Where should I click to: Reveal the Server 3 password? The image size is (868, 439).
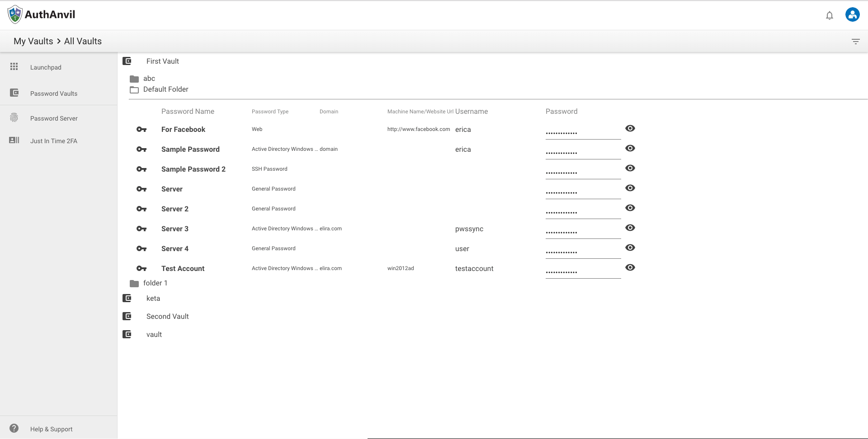coord(630,228)
